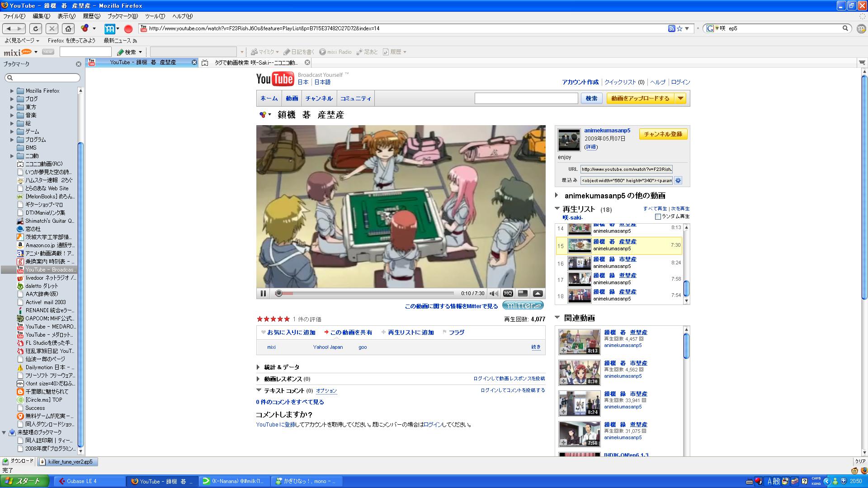The width and height of the screenshot is (868, 488).
Task: Open the killer_tune_ver2.gp5 download item
Action: tap(67, 461)
